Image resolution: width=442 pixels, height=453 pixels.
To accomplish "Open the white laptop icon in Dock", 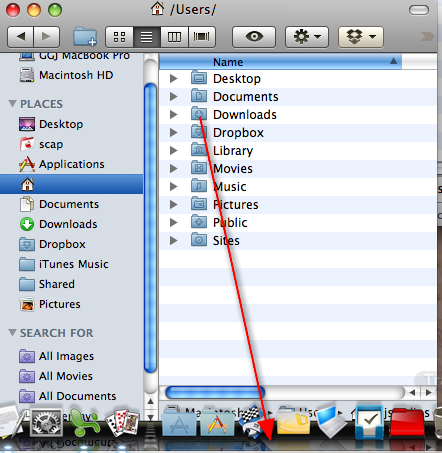I will tap(331, 422).
